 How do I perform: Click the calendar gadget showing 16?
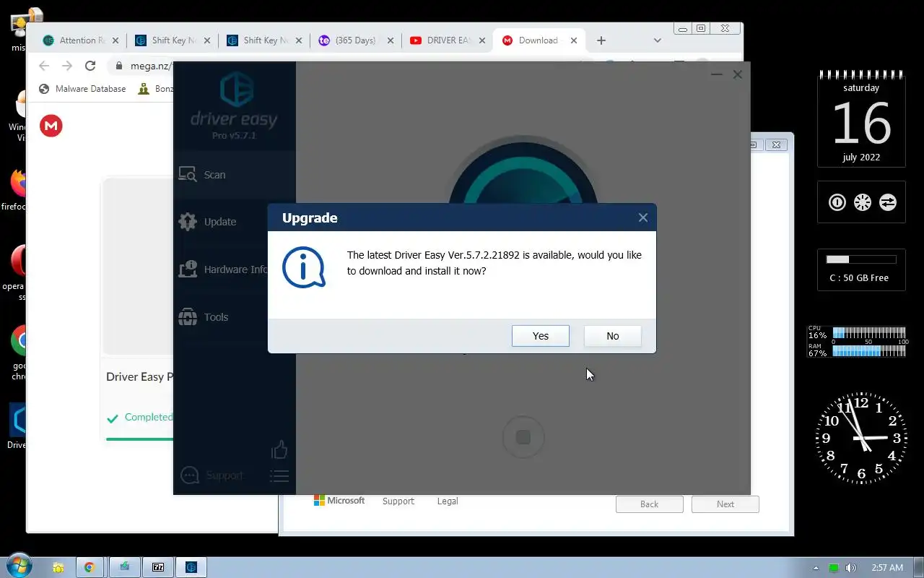click(x=861, y=118)
